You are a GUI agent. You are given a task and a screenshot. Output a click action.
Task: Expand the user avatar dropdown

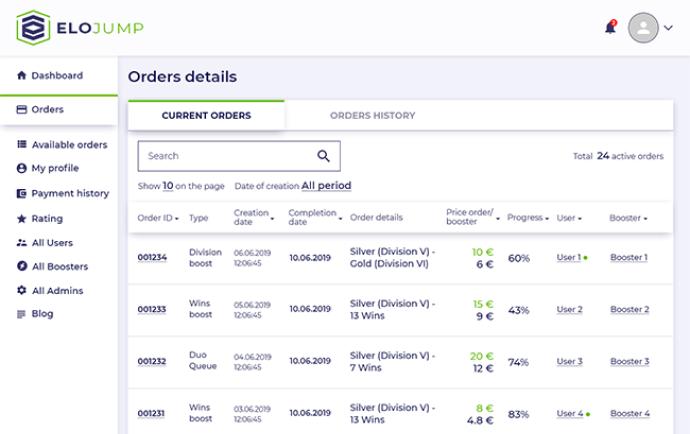pos(668,28)
